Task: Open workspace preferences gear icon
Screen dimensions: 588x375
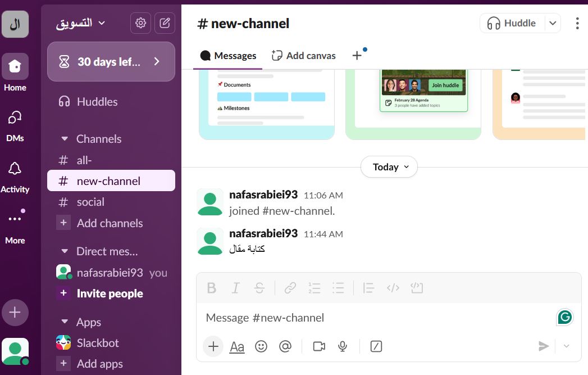Action: coord(140,23)
